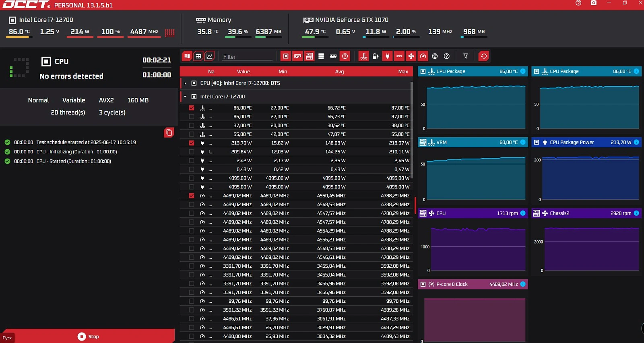Image resolution: width=644 pixels, height=343 pixels.
Task: Switch to the graph view layout icon
Action: tap(210, 56)
